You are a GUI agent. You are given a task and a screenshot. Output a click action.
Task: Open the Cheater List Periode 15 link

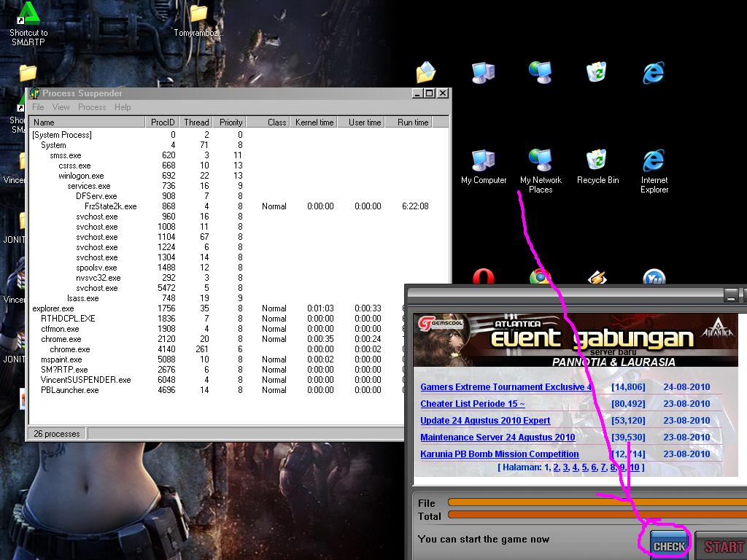[x=473, y=404]
